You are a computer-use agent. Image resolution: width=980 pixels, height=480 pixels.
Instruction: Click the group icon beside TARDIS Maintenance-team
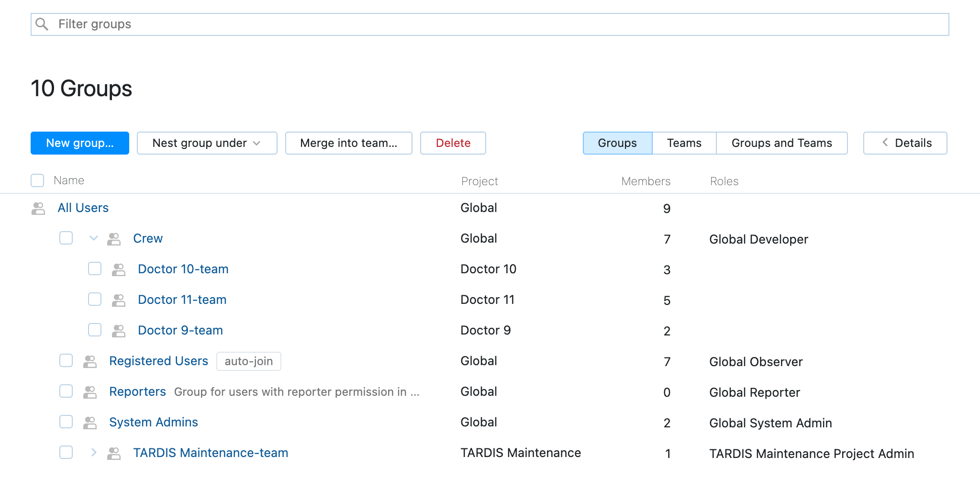(x=114, y=453)
